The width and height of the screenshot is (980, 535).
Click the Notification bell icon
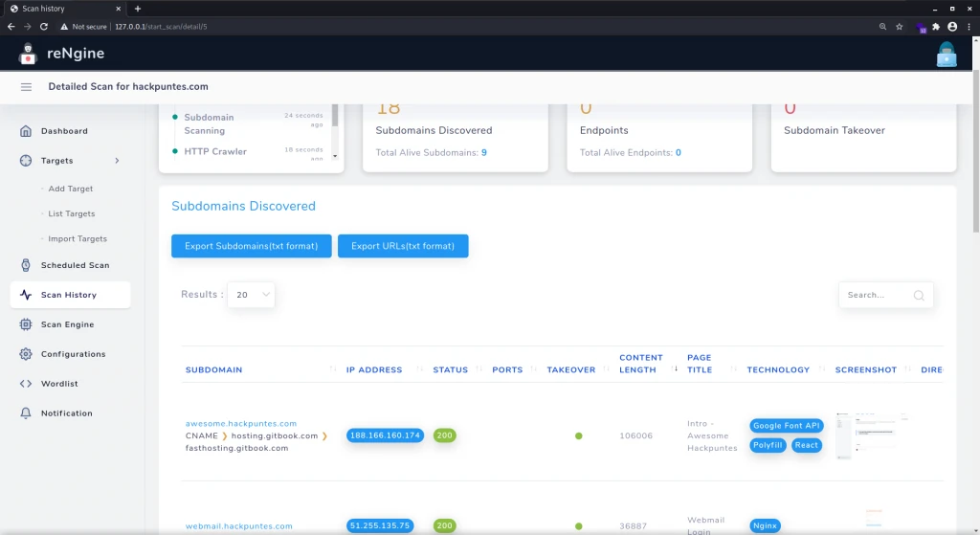pyautogui.click(x=26, y=413)
